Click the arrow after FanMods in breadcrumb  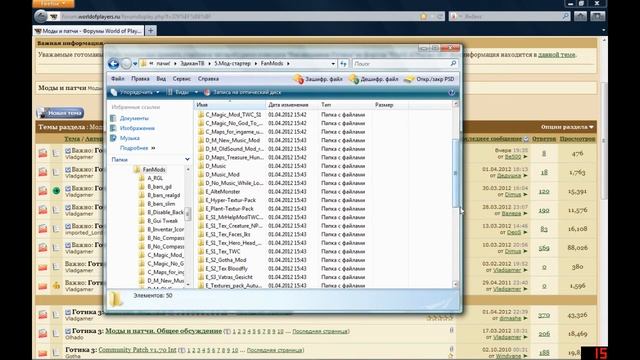click(288, 64)
